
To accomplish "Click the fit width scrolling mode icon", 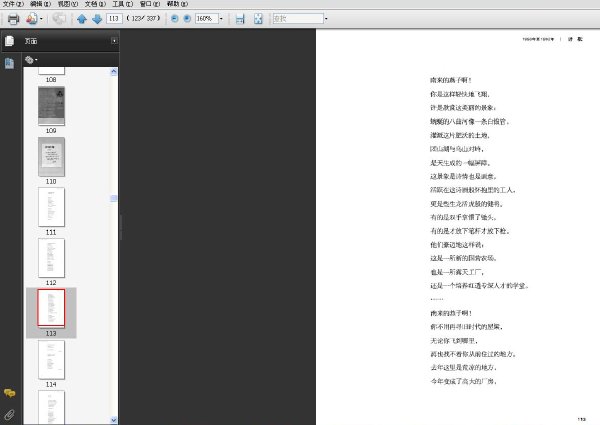I will tap(240, 19).
